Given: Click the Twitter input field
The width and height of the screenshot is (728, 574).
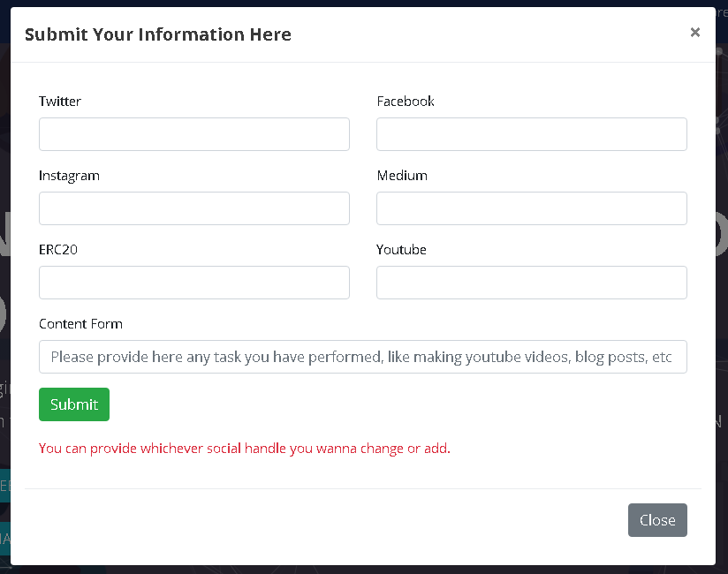Looking at the screenshot, I should click(x=194, y=134).
